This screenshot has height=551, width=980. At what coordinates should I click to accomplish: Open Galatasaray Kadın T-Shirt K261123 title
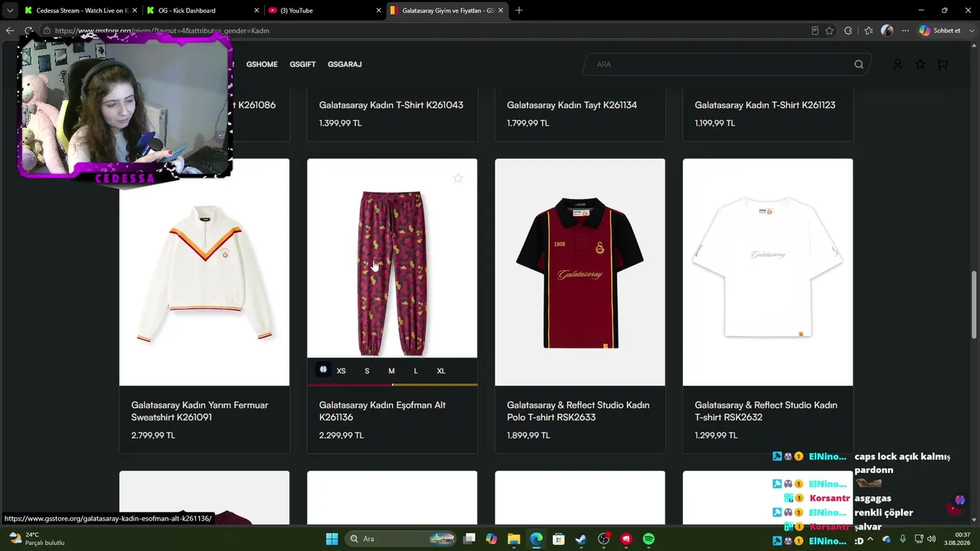point(765,105)
